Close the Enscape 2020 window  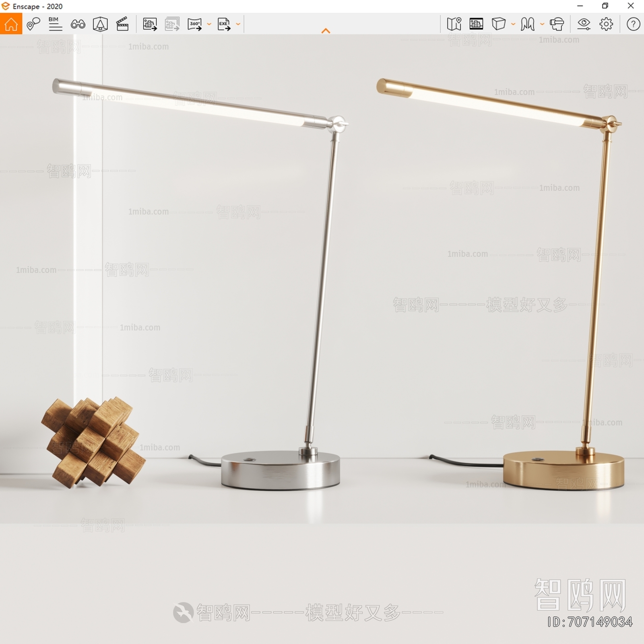click(631, 6)
